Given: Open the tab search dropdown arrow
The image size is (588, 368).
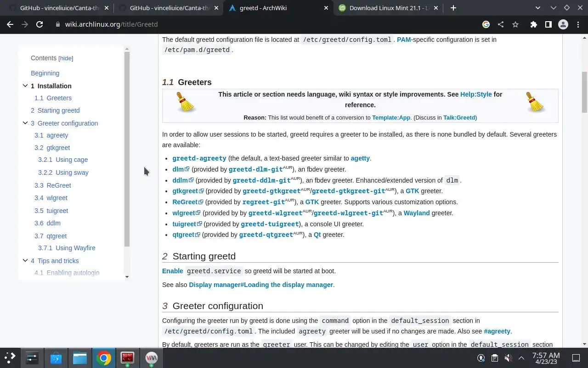Looking at the screenshot, I should coord(538,8).
